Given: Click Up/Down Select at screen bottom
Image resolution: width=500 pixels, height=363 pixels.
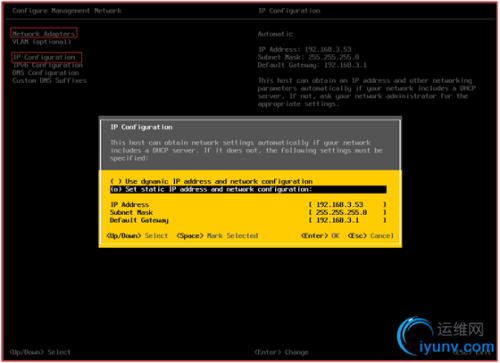Looking at the screenshot, I should tap(40, 352).
